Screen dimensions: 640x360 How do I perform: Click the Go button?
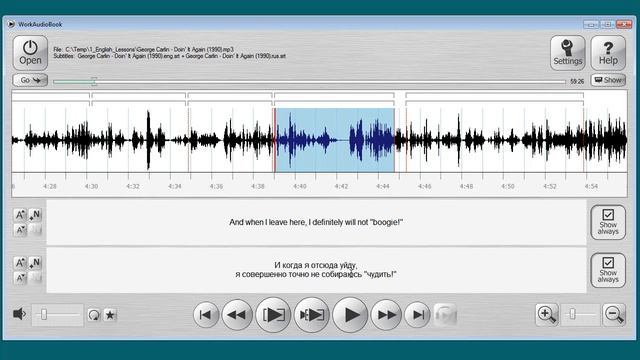coord(30,80)
